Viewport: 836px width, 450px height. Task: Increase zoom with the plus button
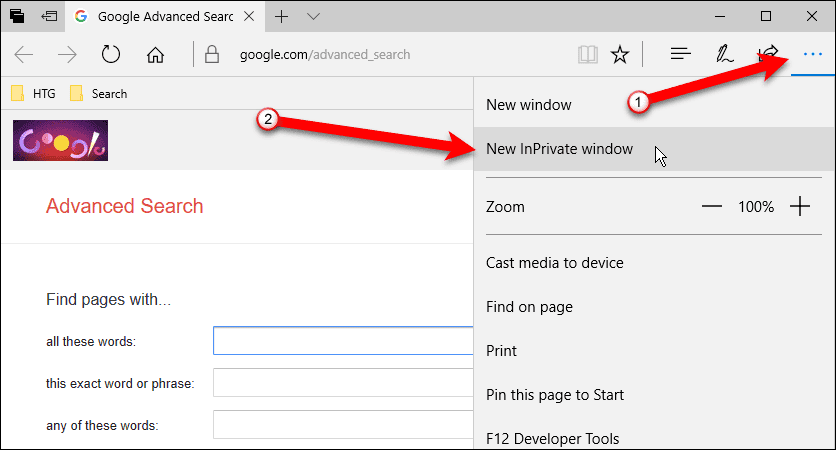(800, 207)
